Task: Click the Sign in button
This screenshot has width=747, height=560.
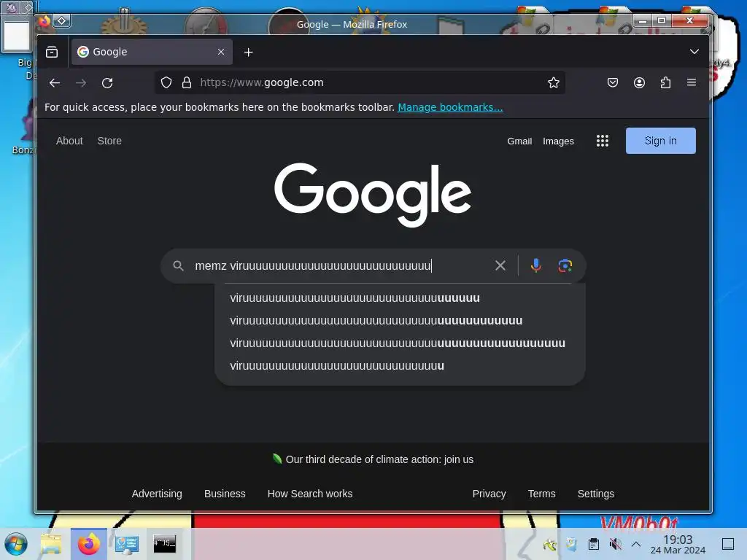Action: (x=660, y=141)
